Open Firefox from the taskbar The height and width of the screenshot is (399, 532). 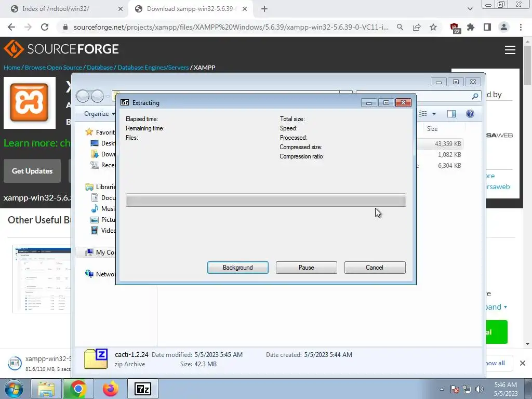(110, 389)
